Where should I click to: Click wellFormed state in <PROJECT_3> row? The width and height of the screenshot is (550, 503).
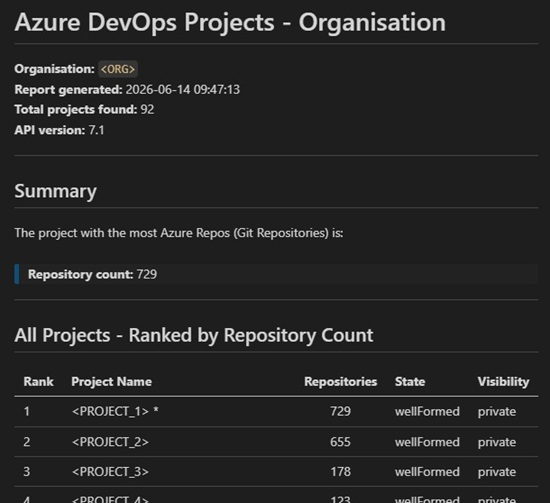(x=427, y=472)
